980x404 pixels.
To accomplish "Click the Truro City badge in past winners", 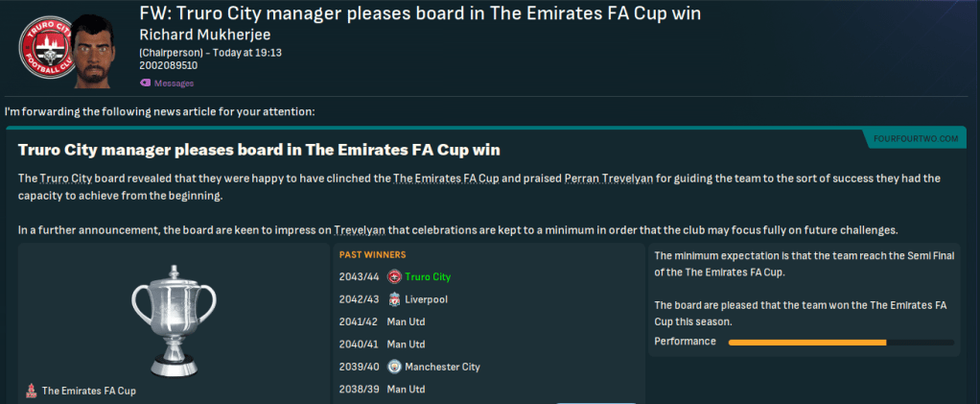I will 394,276.
